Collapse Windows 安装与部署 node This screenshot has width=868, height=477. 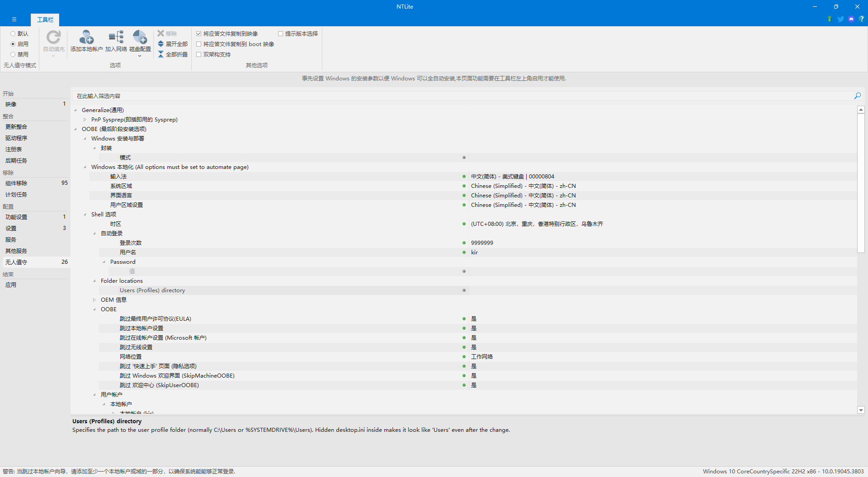(85, 139)
